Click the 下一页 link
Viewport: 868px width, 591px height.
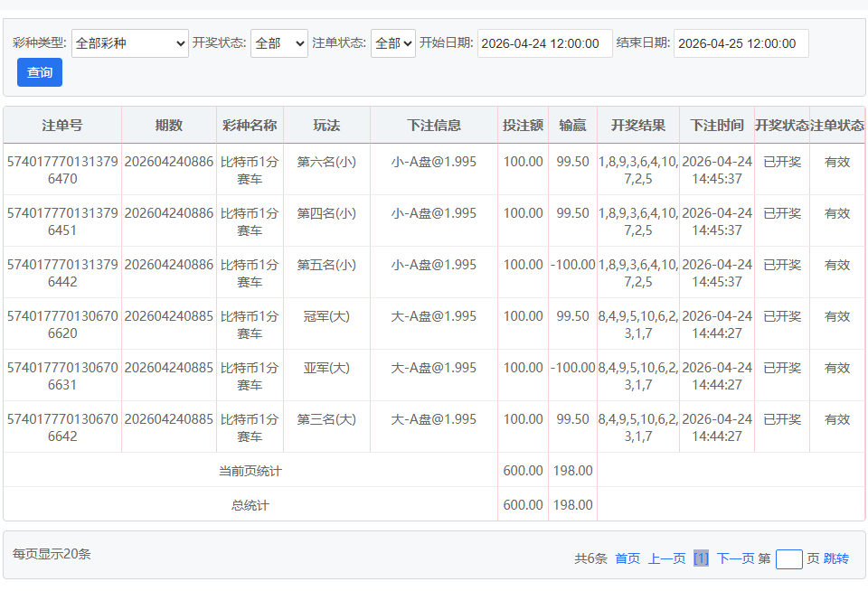pyautogui.click(x=735, y=558)
